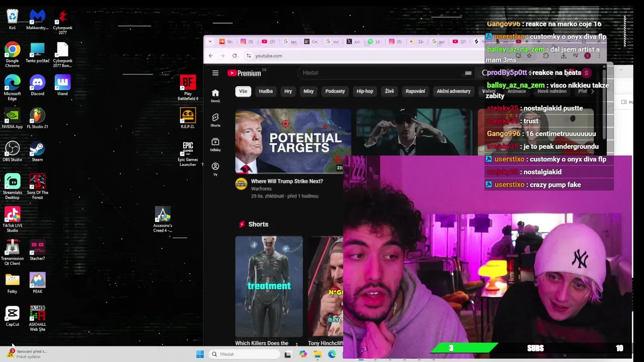
Task: Launch PEAK game shortcut
Action: pyautogui.click(x=37, y=283)
